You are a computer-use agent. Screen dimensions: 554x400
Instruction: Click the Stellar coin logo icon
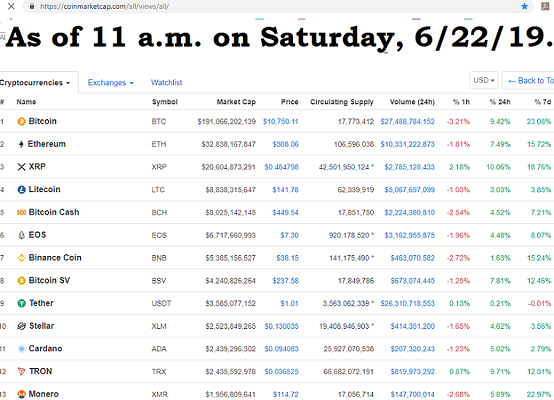click(x=22, y=326)
